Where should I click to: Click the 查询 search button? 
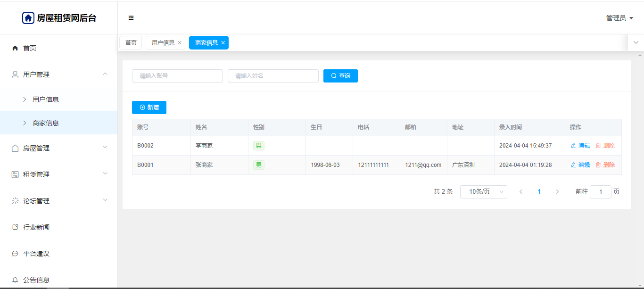340,76
